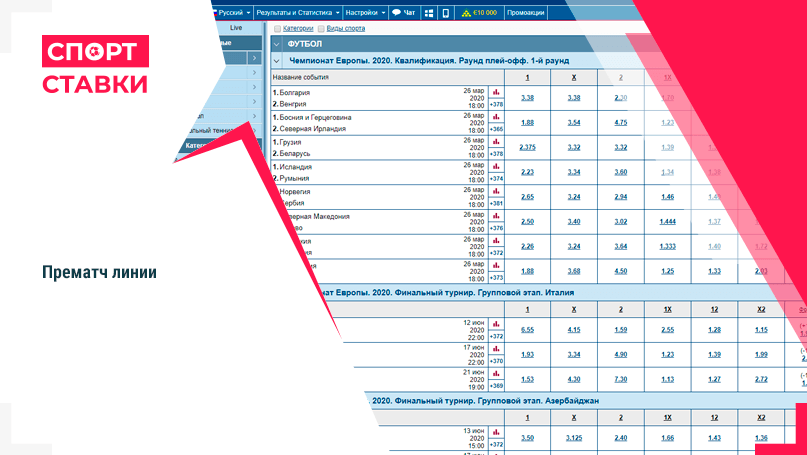Pick odds 1.88 for Босния и Герцеговина win
The image size is (807, 455).
click(x=528, y=122)
